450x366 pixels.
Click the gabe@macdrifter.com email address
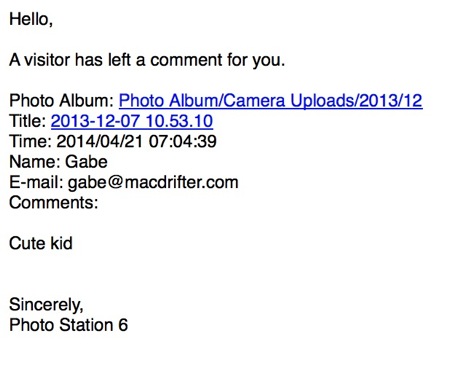pyautogui.click(x=153, y=183)
